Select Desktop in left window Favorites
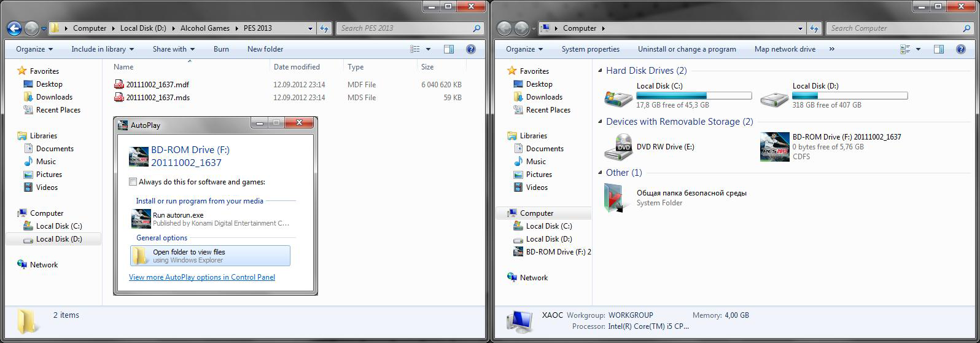 (x=49, y=84)
